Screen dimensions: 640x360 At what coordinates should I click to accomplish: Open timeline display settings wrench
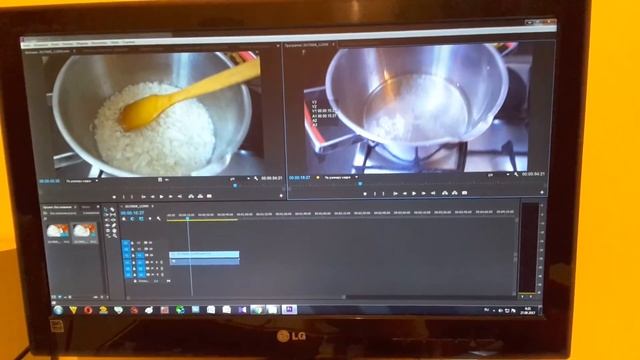point(158,219)
